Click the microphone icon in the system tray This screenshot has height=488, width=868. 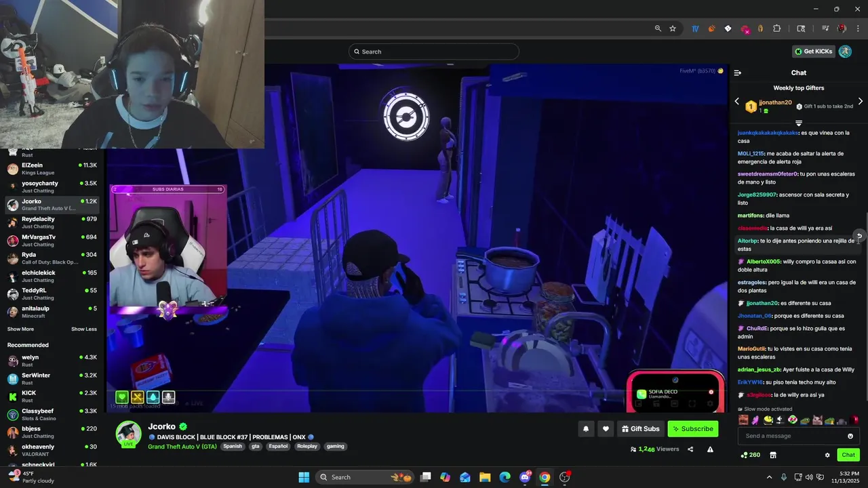(784, 477)
